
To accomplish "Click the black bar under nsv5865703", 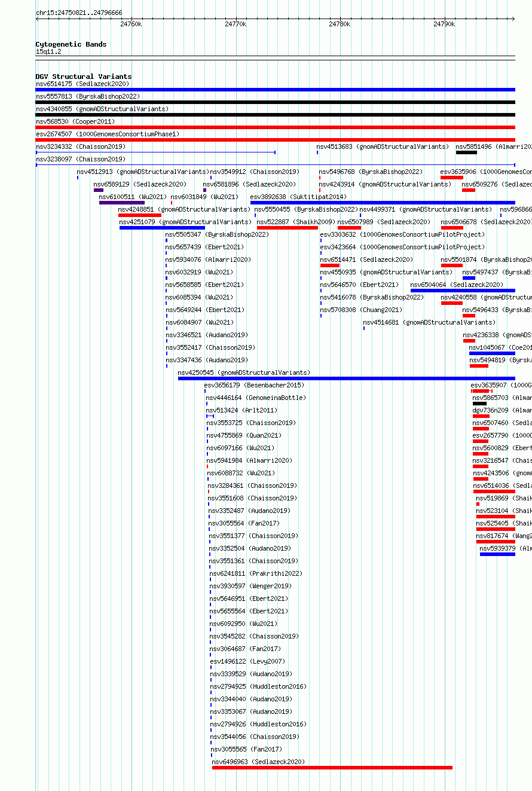I will [479, 404].
